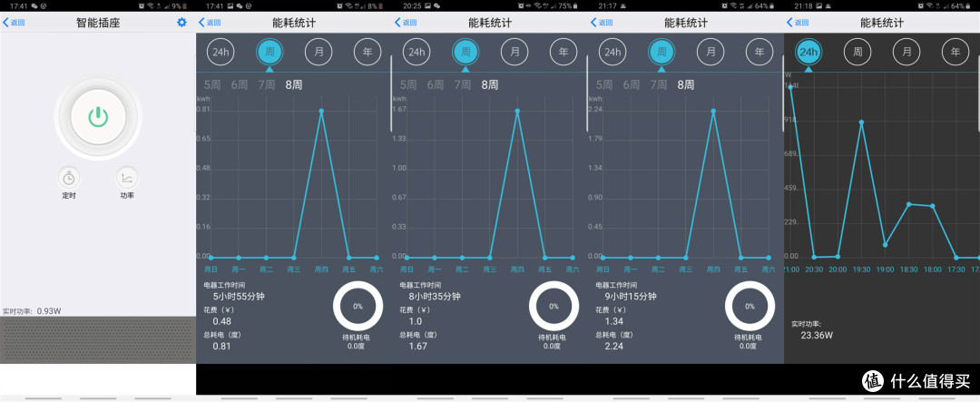The width and height of the screenshot is (980, 402).
Task: Select 周 tab on the 23.36W screen
Action: pyautogui.click(x=857, y=52)
